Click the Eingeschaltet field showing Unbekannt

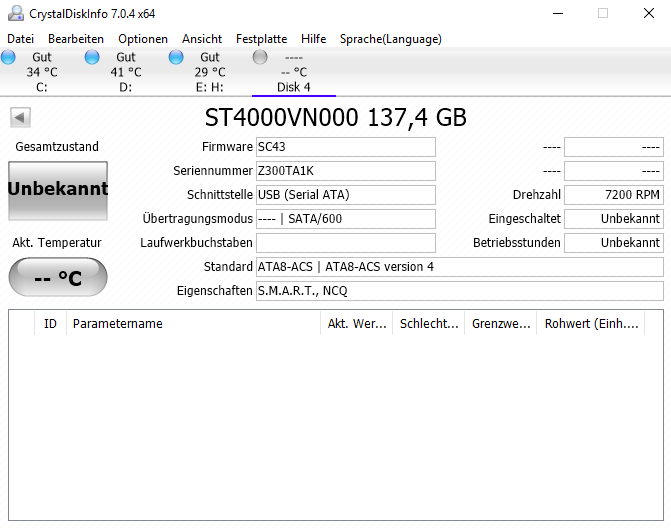(x=614, y=219)
